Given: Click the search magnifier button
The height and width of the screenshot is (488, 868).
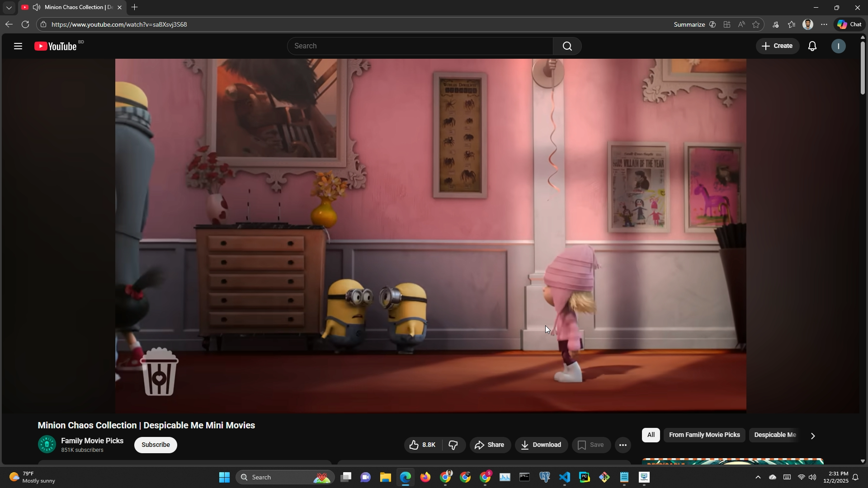Looking at the screenshot, I should [x=567, y=46].
